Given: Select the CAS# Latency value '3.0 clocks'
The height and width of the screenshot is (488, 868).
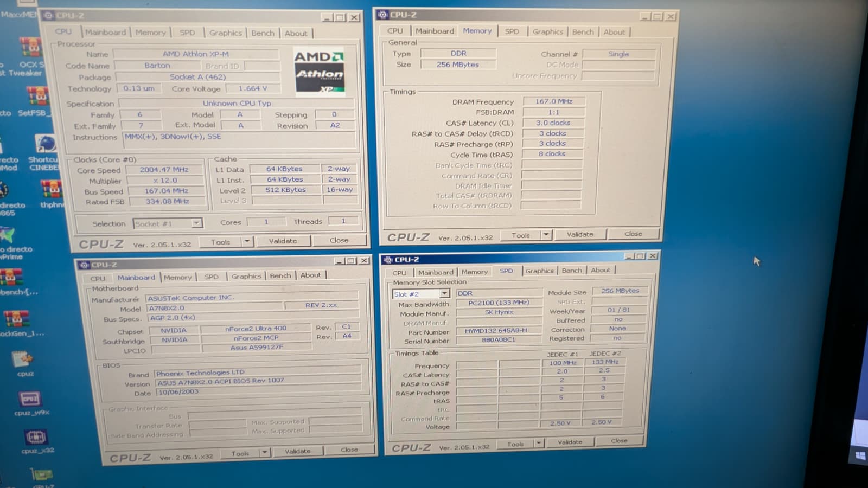Looking at the screenshot, I should 553,123.
